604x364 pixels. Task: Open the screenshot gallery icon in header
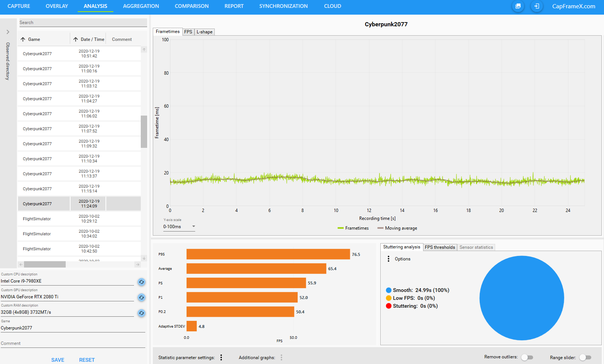pyautogui.click(x=518, y=6)
